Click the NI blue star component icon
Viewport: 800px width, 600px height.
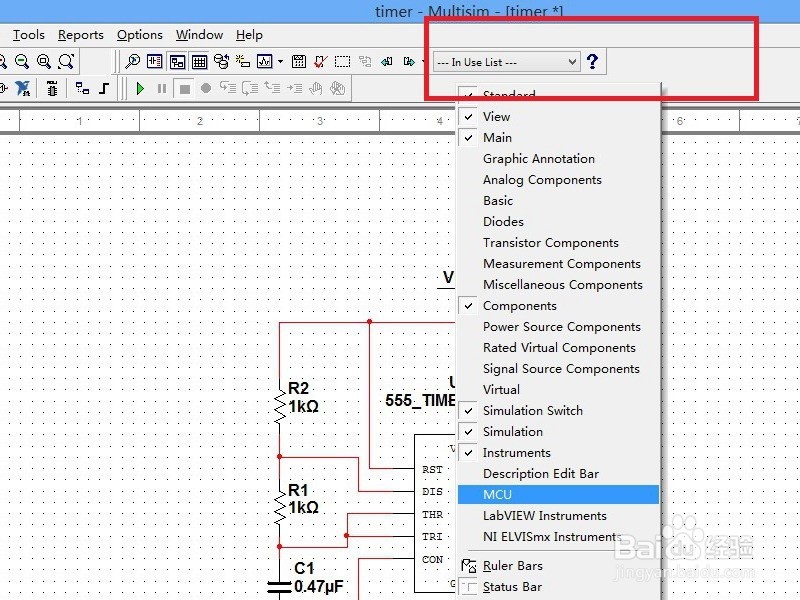22,89
